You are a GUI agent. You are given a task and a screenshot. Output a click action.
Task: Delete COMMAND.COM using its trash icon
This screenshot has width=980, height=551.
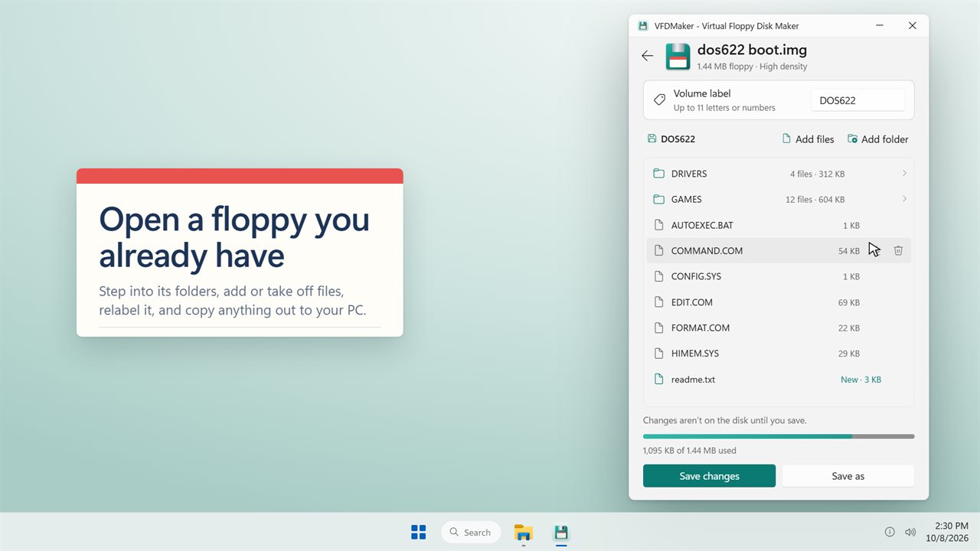point(899,250)
